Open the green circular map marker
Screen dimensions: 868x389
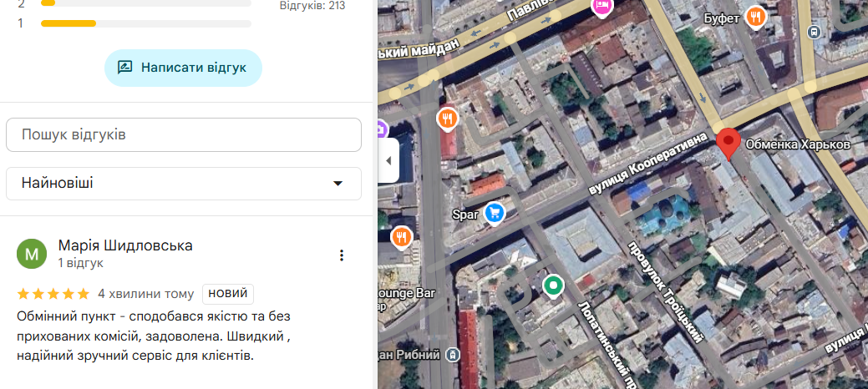point(552,286)
